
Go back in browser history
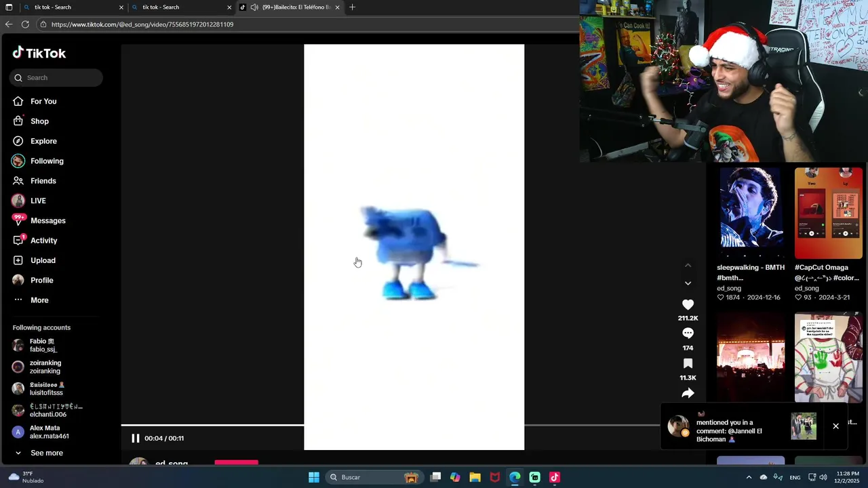[8, 24]
